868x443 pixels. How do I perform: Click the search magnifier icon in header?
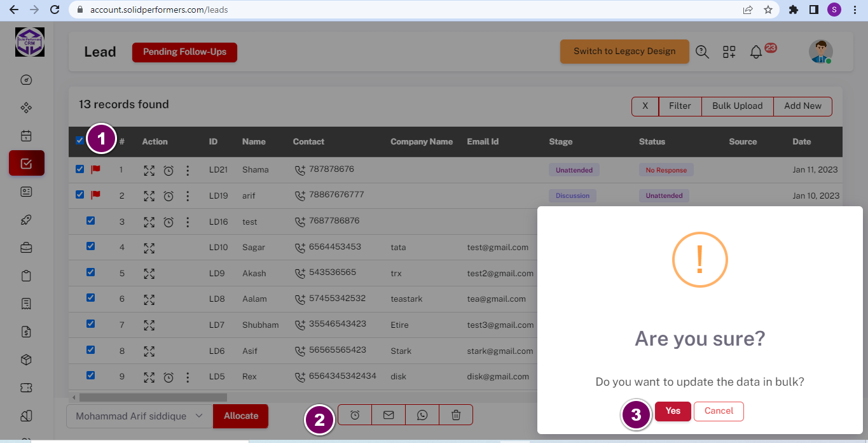tap(702, 52)
